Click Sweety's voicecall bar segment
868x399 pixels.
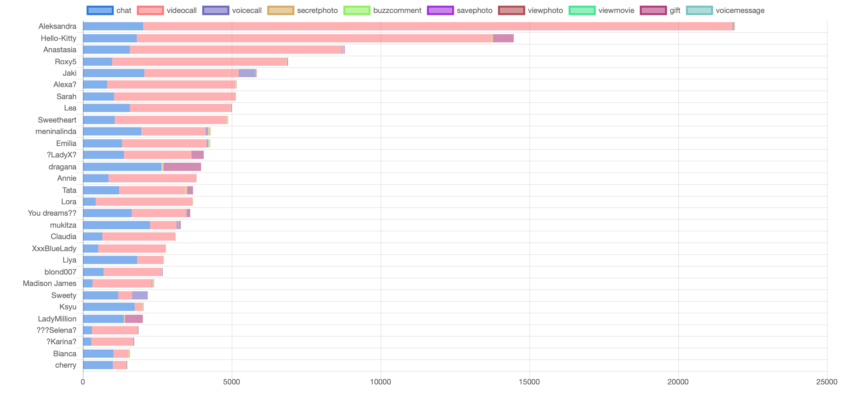click(140, 295)
